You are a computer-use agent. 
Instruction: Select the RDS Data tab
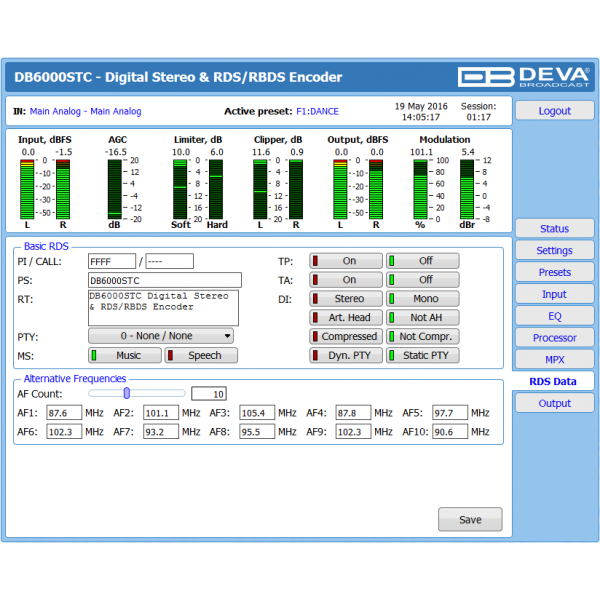553,382
